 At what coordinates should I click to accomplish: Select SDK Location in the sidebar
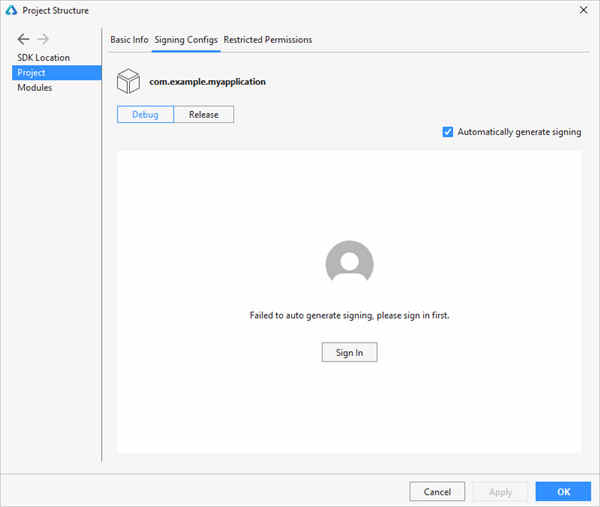pos(43,57)
